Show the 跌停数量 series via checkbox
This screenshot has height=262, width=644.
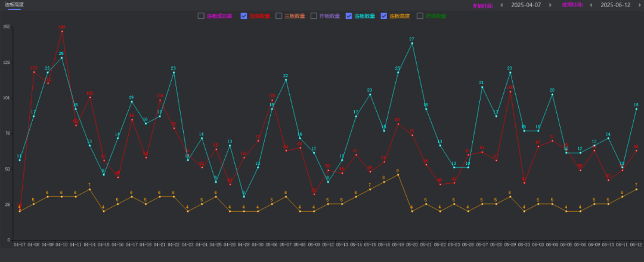click(x=420, y=16)
